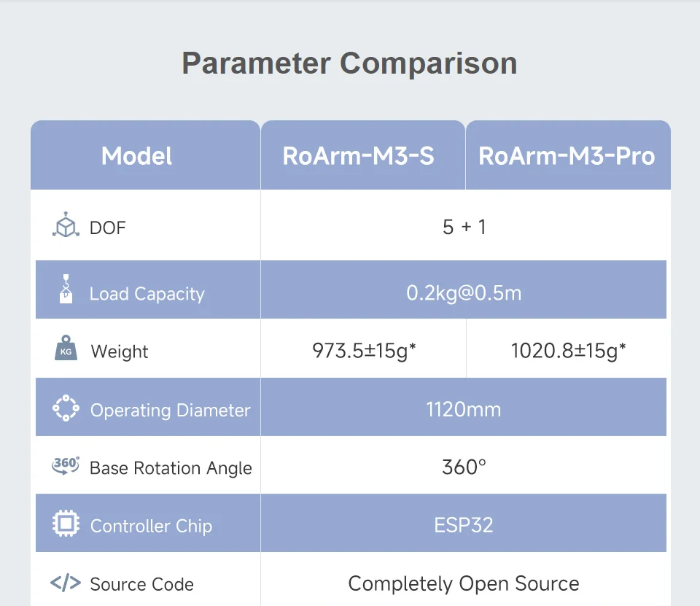
Task: Click the 5 + 1 value
Action: (x=464, y=227)
